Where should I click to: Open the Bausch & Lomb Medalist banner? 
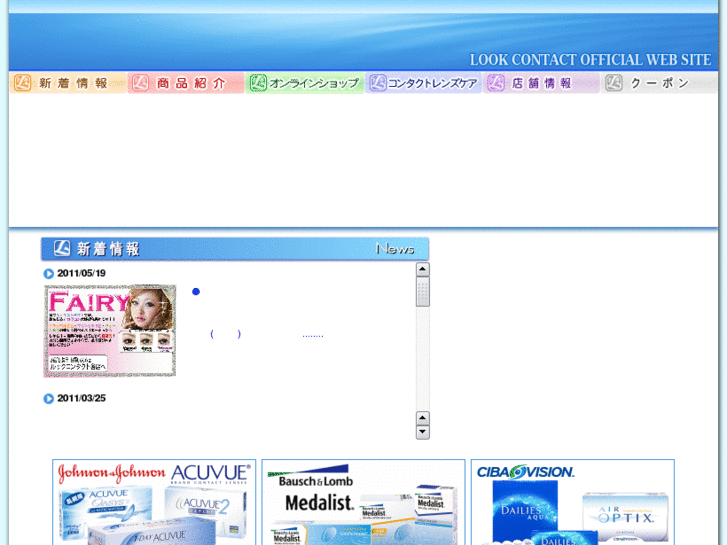[364, 502]
